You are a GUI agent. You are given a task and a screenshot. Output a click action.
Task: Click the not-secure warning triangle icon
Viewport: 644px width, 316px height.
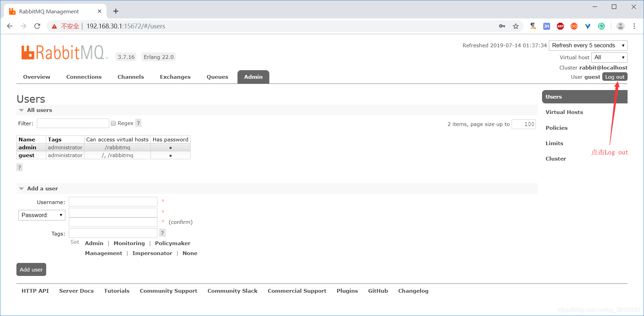click(54, 26)
